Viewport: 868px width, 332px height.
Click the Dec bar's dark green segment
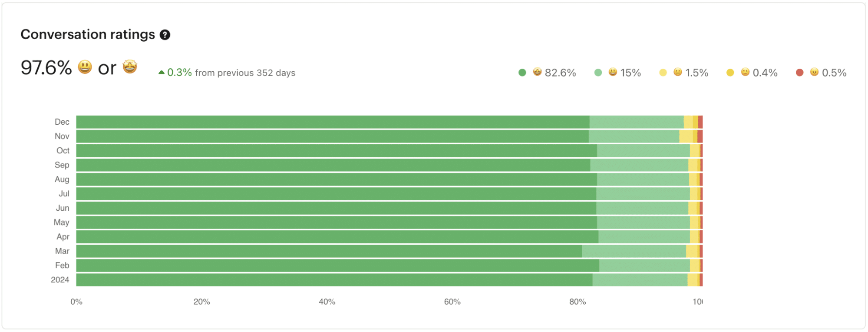[333, 122]
